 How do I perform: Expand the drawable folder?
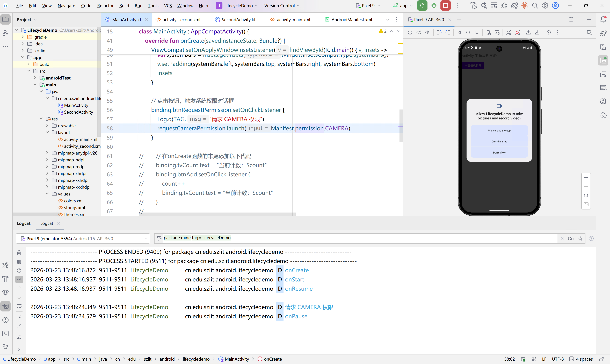coord(47,126)
